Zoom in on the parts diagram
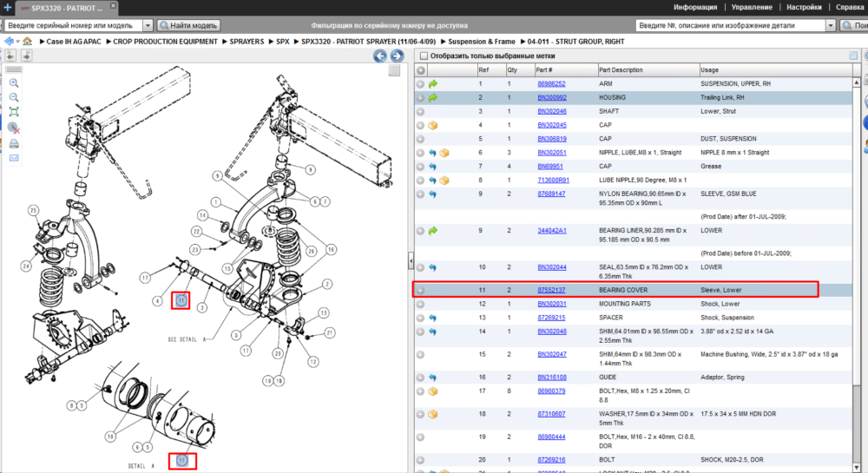 [x=14, y=83]
